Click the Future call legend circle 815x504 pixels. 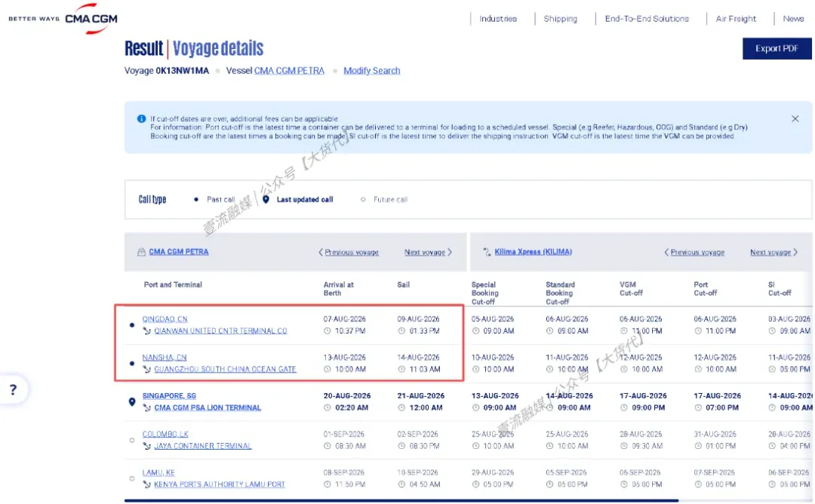tap(363, 199)
